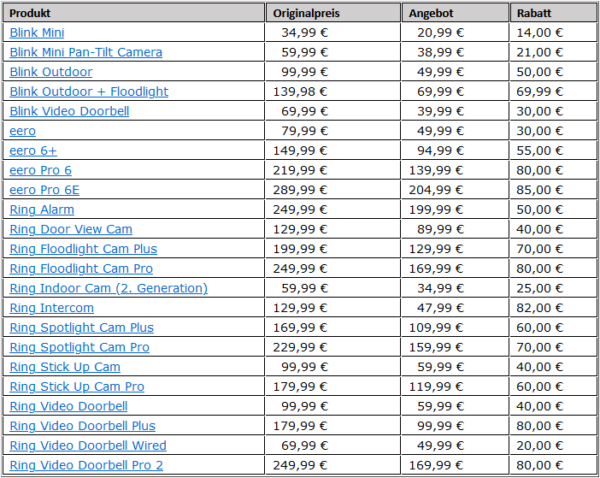Follow the Blink Outdoor link

tap(51, 72)
